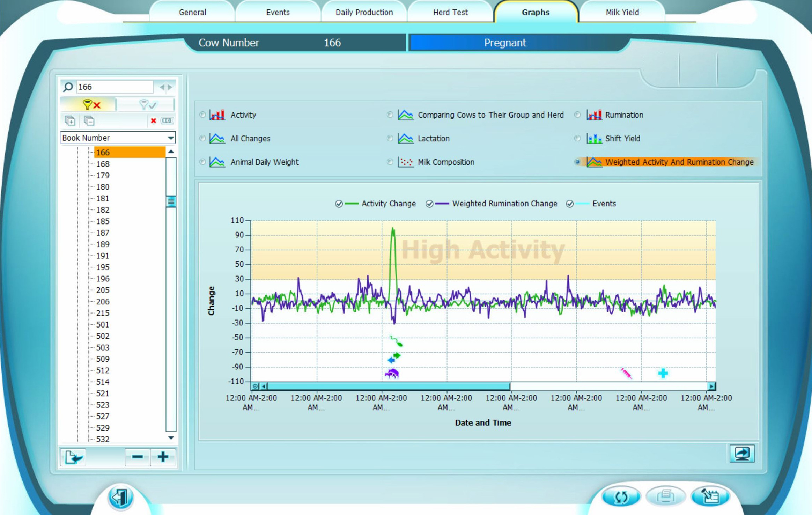Image resolution: width=812 pixels, height=515 pixels.
Task: Click the export graph monitor icon
Action: [742, 454]
